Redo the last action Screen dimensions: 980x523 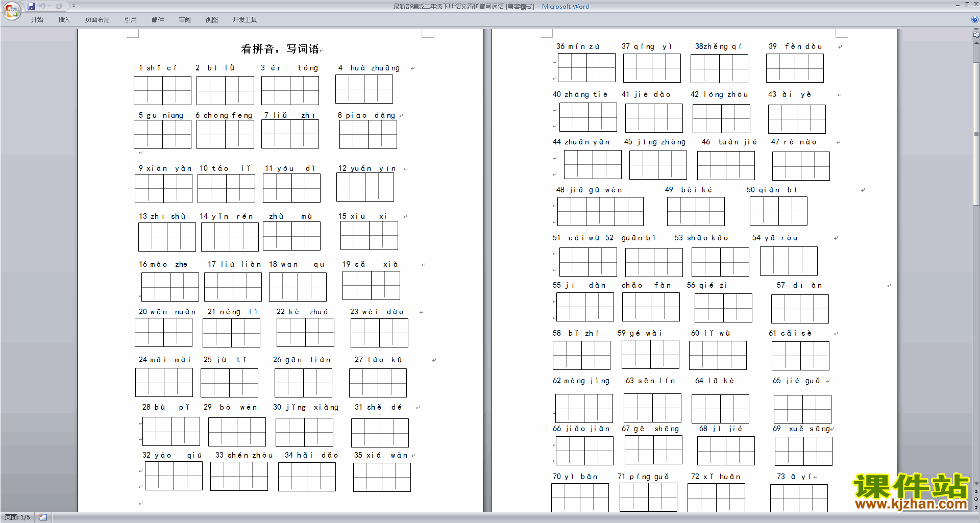(x=59, y=6)
